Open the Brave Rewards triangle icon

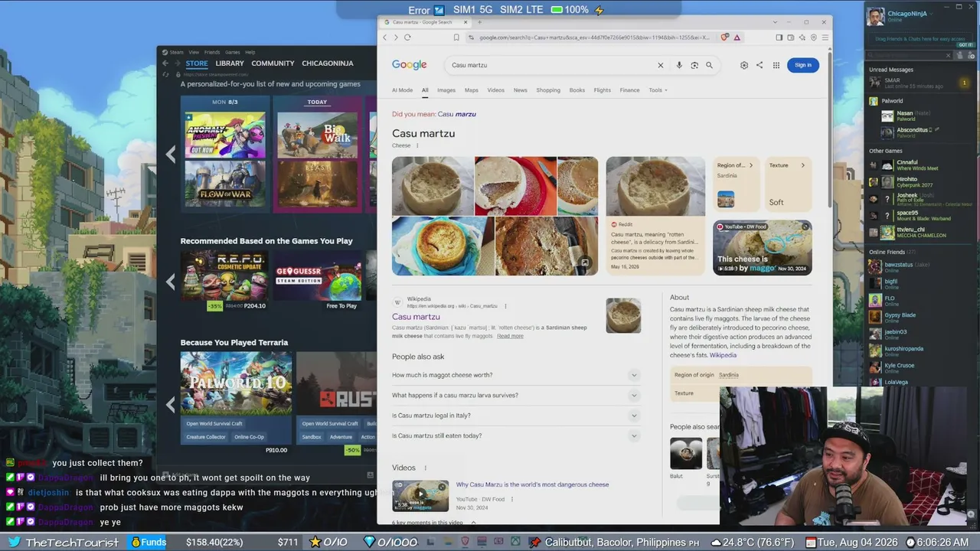point(737,37)
